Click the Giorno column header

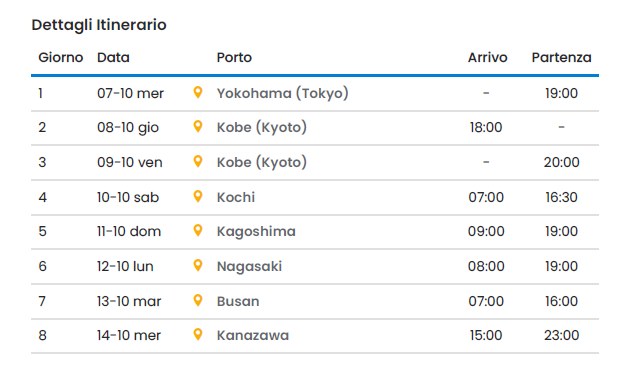(60, 58)
